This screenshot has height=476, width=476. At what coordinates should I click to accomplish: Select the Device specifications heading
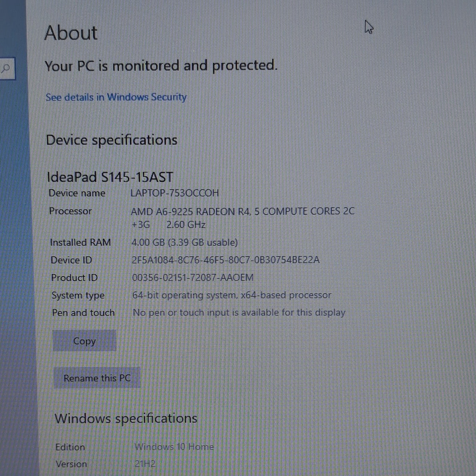[111, 140]
